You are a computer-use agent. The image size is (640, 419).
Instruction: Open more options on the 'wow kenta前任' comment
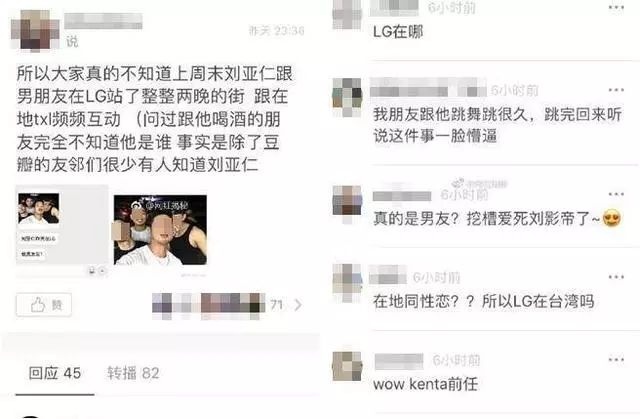pos(616,359)
